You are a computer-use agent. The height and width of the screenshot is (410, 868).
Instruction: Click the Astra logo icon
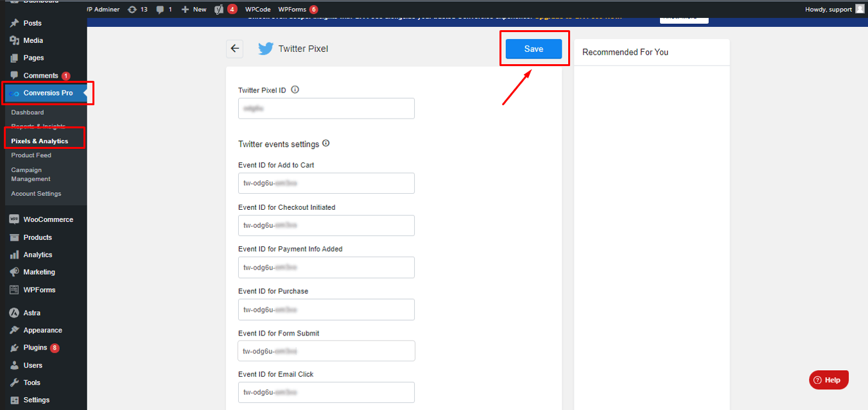pyautogui.click(x=14, y=313)
